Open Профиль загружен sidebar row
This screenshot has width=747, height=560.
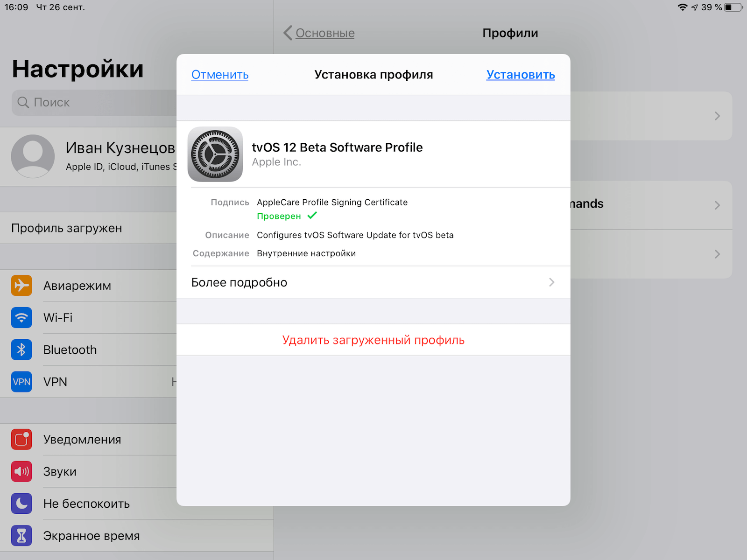click(x=88, y=228)
